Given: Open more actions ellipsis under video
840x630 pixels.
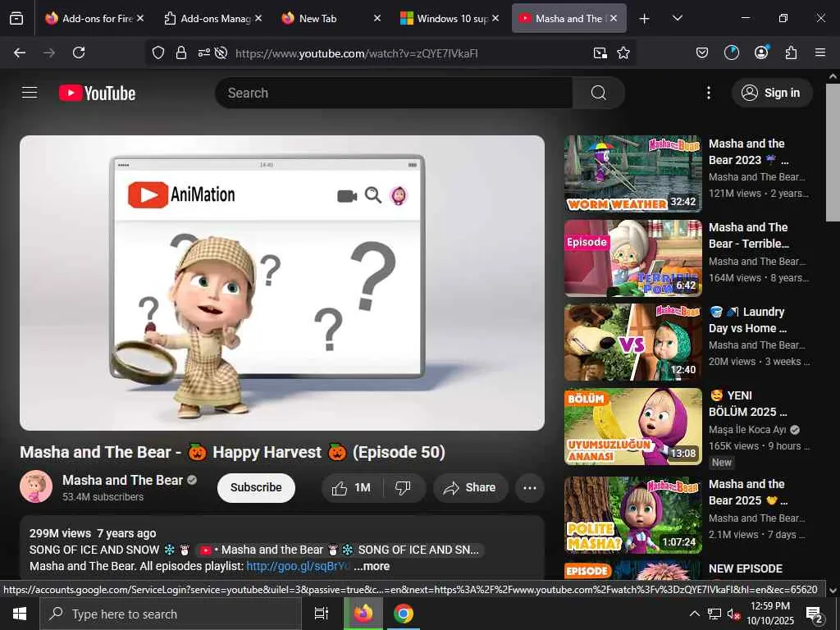Looking at the screenshot, I should [x=529, y=488].
